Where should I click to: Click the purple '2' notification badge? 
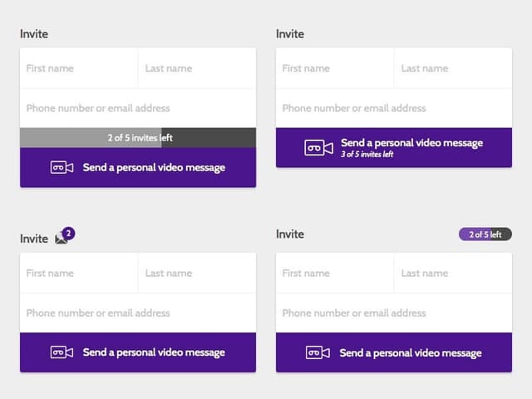tap(68, 234)
